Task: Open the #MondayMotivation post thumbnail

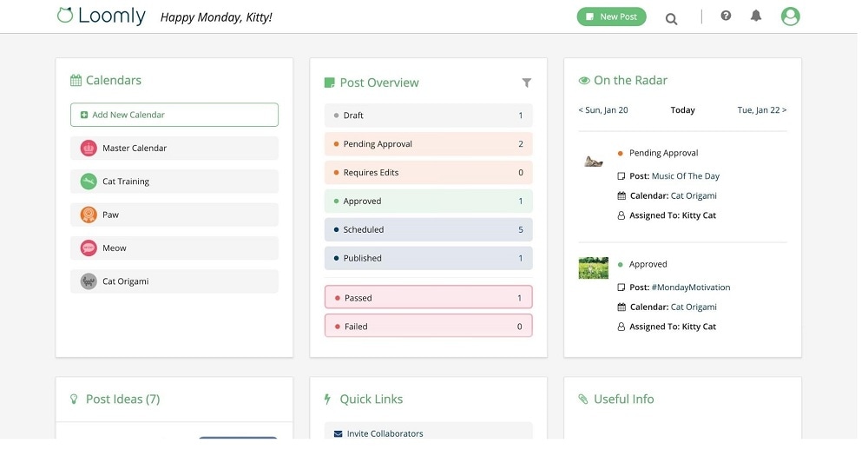Action: tap(594, 268)
